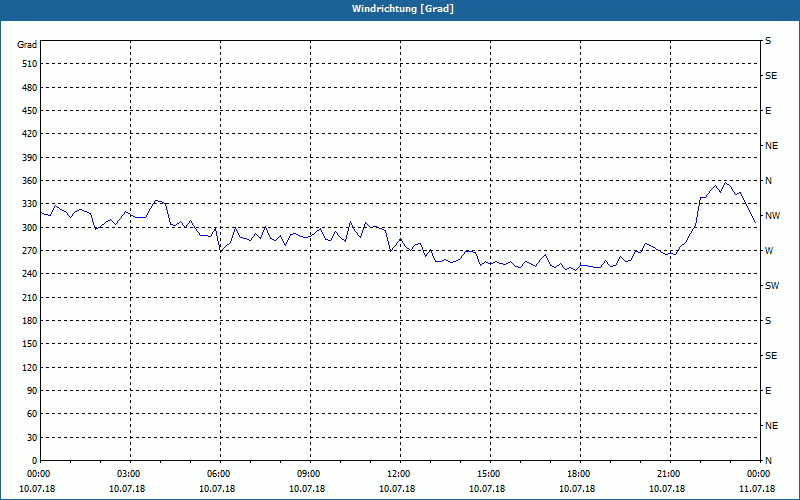Click the 10.07.18 date under 18:00
Image resolution: width=800 pixels, height=500 pixels.
577,489
